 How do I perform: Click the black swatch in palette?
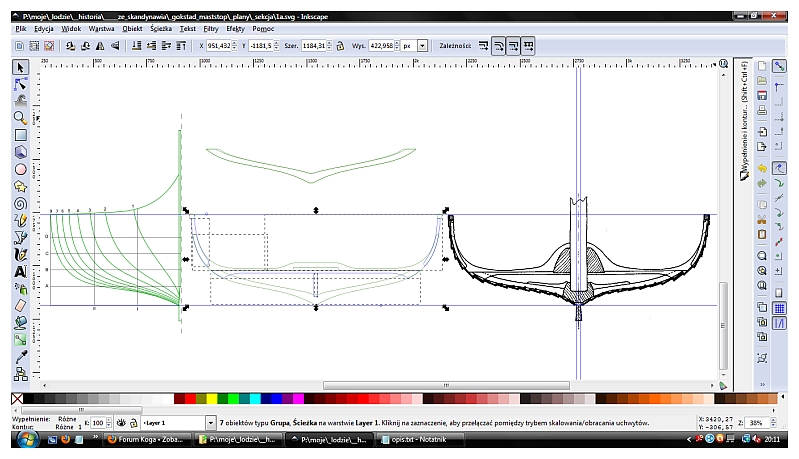click(28, 399)
